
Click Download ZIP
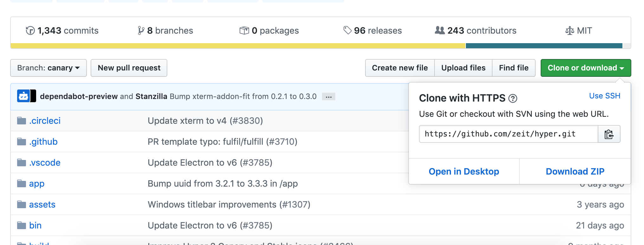coord(575,171)
